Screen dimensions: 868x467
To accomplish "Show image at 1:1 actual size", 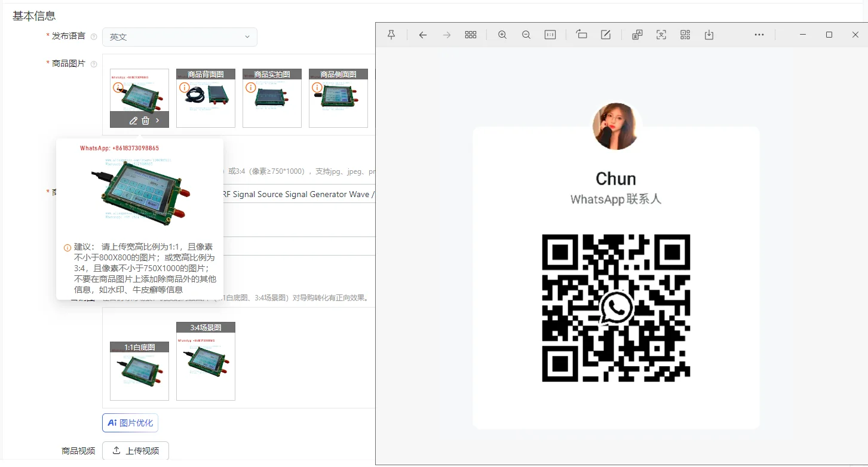I will (550, 35).
